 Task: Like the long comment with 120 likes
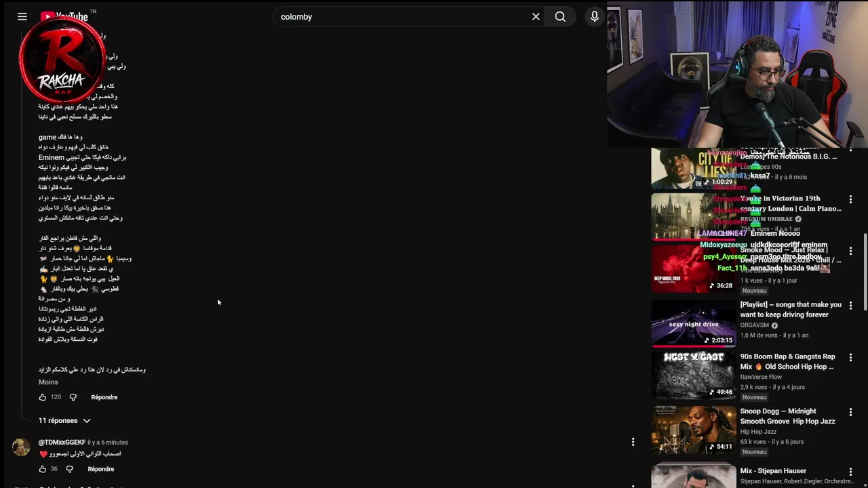pos(42,397)
